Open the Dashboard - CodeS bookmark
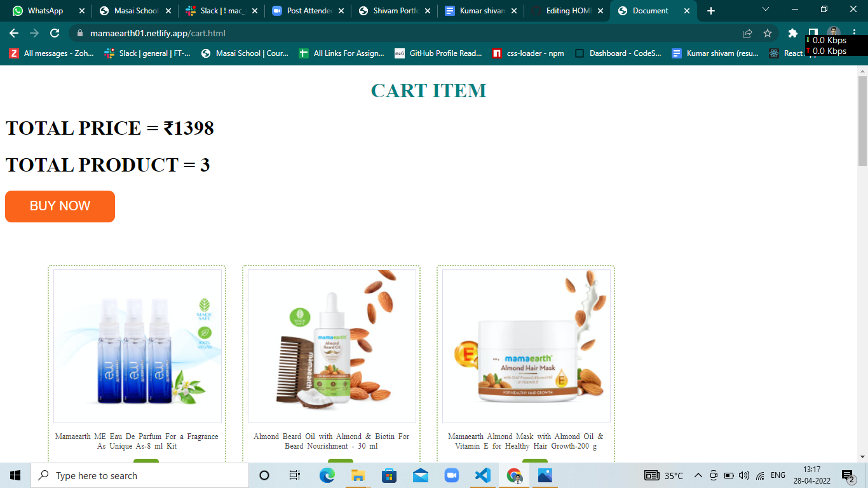868x488 pixels. point(618,53)
